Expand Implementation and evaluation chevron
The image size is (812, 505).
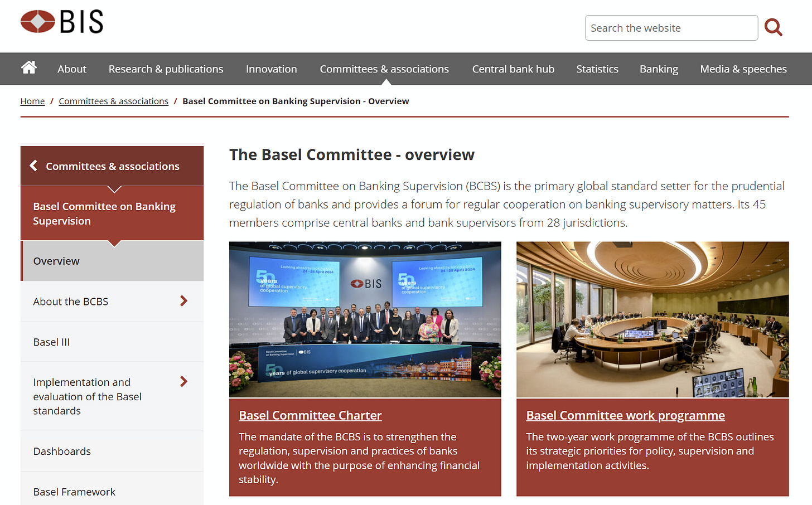click(184, 381)
